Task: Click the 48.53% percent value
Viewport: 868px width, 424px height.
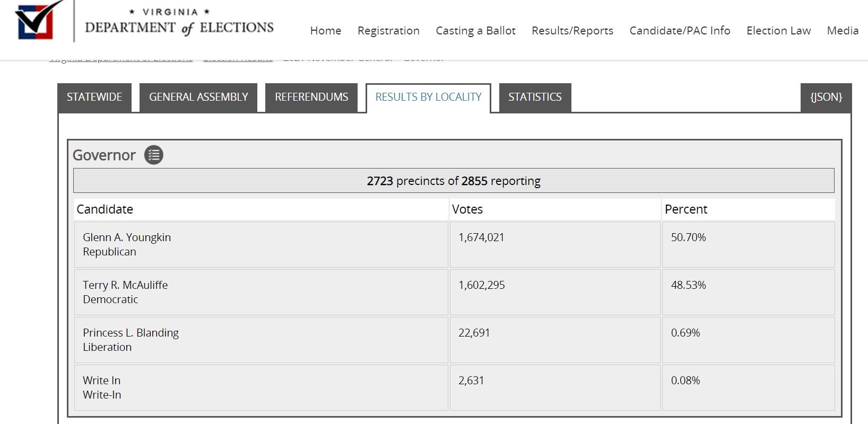Action: [689, 285]
